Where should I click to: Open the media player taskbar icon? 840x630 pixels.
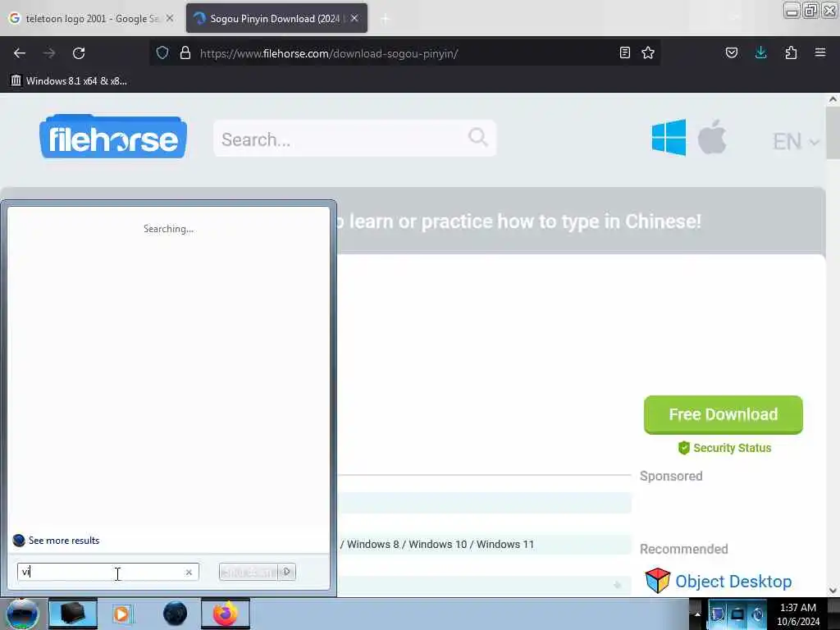point(122,614)
